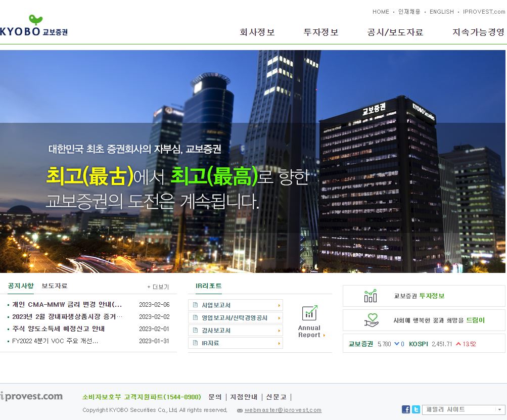This screenshot has height=420, width=507.
Task: Click the 교보증권 투자정보 banner
Action: (x=424, y=296)
